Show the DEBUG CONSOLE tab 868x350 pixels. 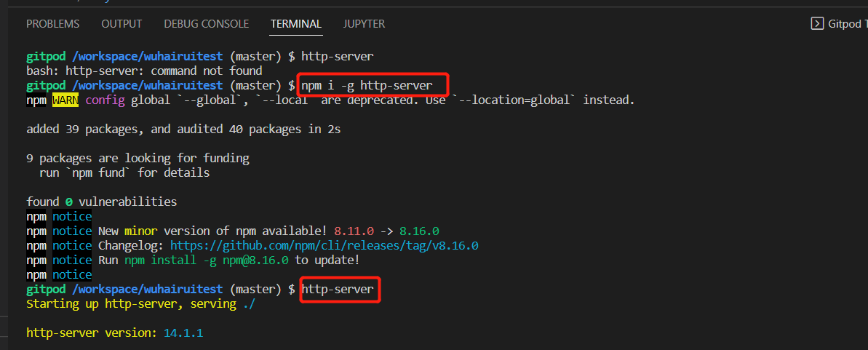coord(206,24)
